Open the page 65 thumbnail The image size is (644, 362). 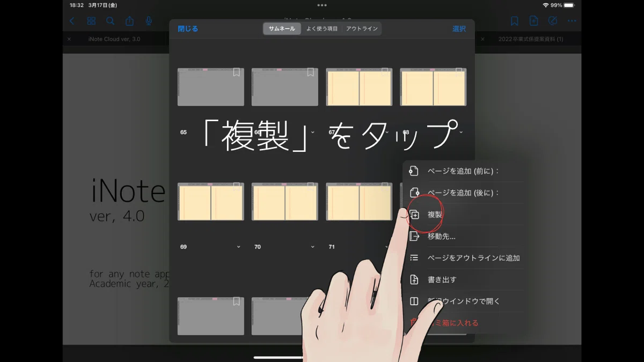click(x=211, y=87)
